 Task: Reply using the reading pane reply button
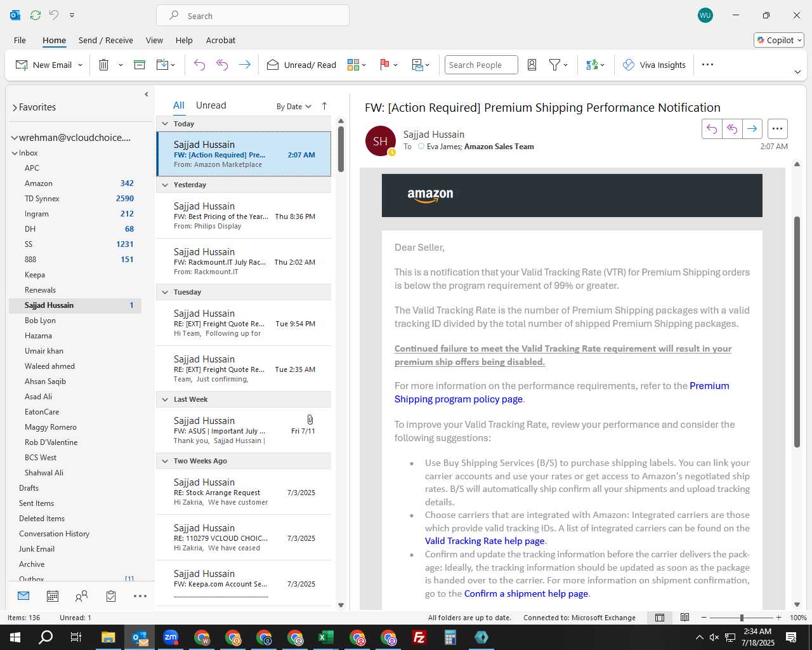(712, 129)
